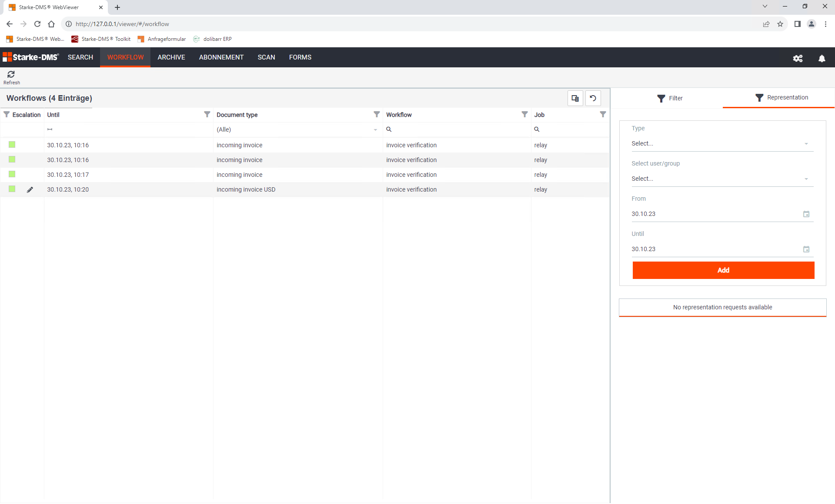Viewport: 835px width, 504px height.
Task: Switch to the ARCHIVE tab
Action: 172,57
